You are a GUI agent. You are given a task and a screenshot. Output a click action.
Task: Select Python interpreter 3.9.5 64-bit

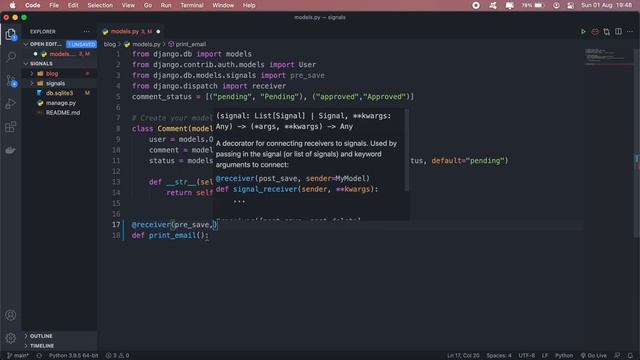(73, 356)
